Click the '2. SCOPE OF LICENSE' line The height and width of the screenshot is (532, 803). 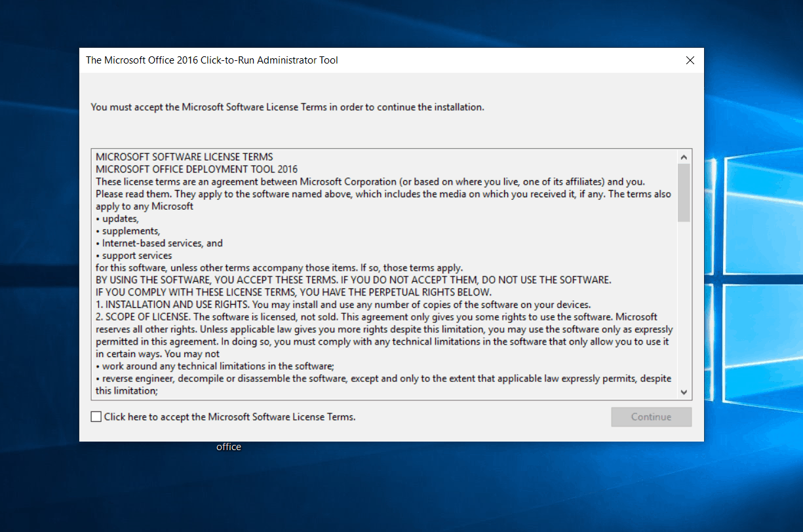(376, 317)
